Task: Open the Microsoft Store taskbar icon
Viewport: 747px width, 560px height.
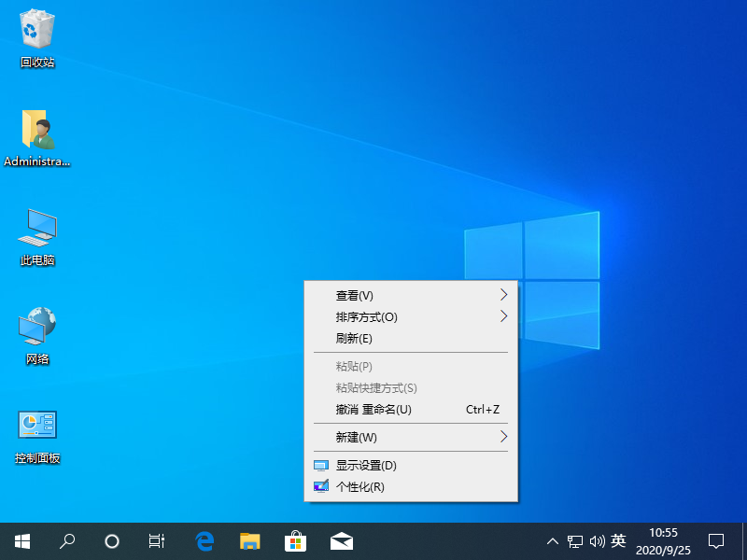Action: 295,540
